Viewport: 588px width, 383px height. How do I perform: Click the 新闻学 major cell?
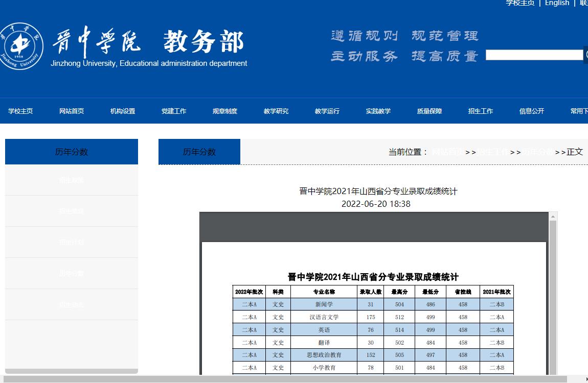click(x=324, y=304)
